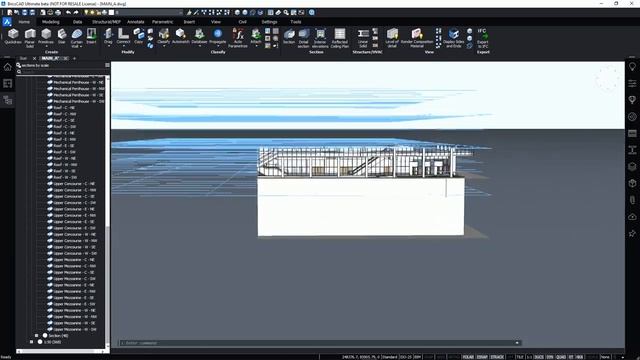Screen dimensions: 640x360
Task: Switch to the Settings ribbon tab
Action: coord(269,22)
